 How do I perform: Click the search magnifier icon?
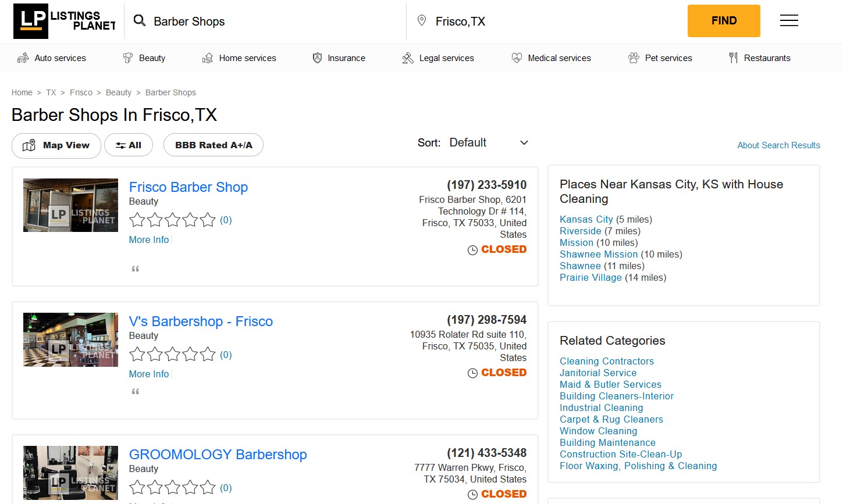[140, 21]
